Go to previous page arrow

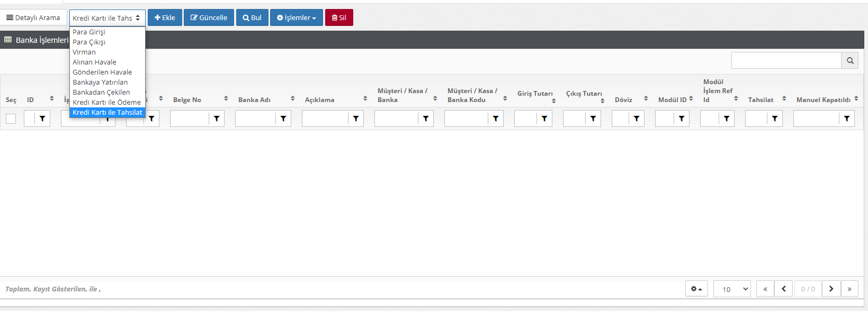[783, 289]
